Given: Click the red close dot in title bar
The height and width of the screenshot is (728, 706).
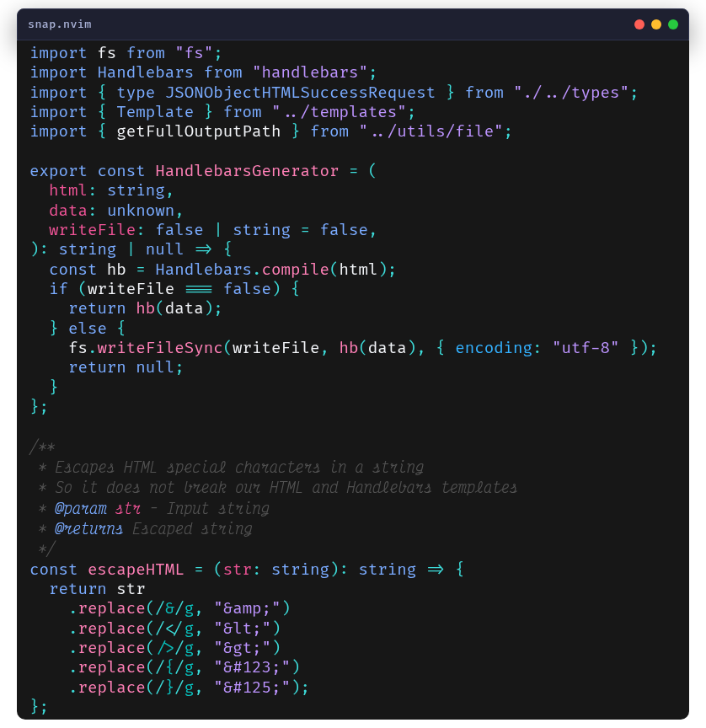Looking at the screenshot, I should pyautogui.click(x=639, y=24).
